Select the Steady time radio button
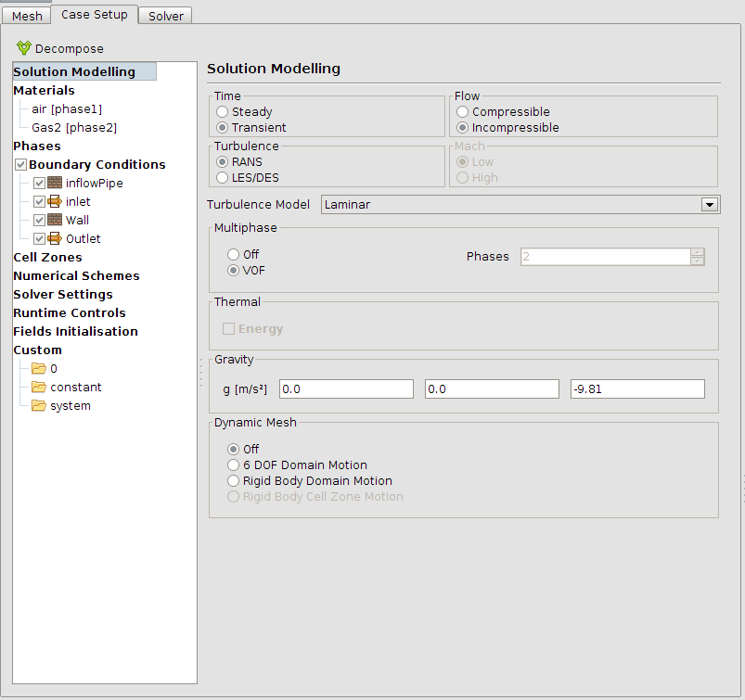Screen dimensions: 745x700 tap(222, 111)
